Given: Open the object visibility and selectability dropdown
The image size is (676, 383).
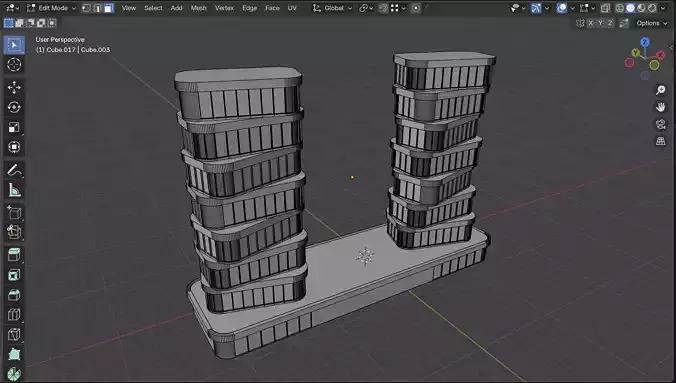Looking at the screenshot, I should (517, 8).
